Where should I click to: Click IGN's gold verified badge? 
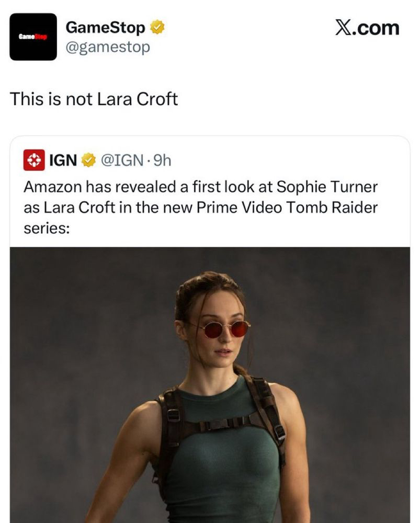point(89,160)
